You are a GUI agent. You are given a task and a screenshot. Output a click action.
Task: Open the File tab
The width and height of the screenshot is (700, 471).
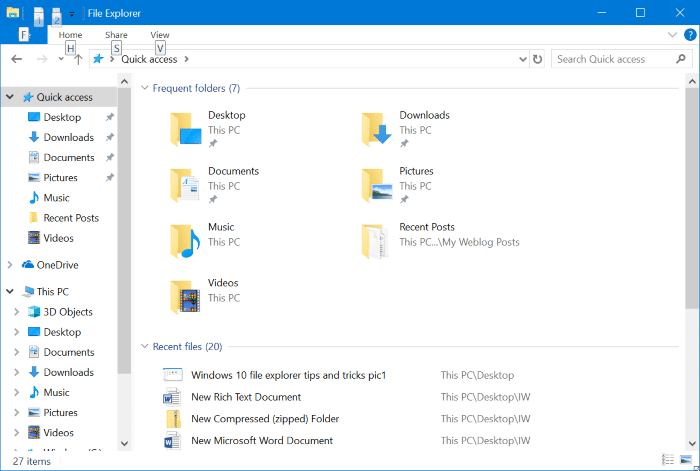point(24,34)
